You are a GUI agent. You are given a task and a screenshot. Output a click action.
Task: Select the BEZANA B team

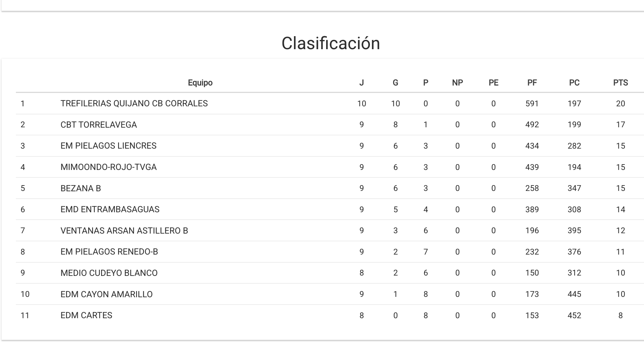(x=81, y=188)
